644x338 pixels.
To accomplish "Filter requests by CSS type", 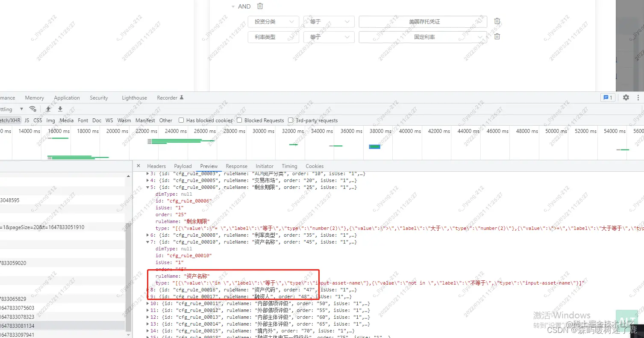I will pyautogui.click(x=38, y=121).
